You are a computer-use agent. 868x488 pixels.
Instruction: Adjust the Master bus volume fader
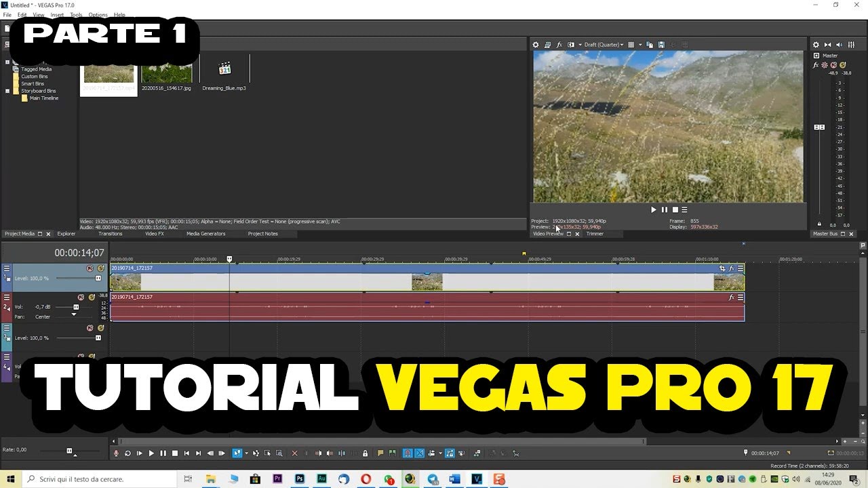(x=819, y=127)
